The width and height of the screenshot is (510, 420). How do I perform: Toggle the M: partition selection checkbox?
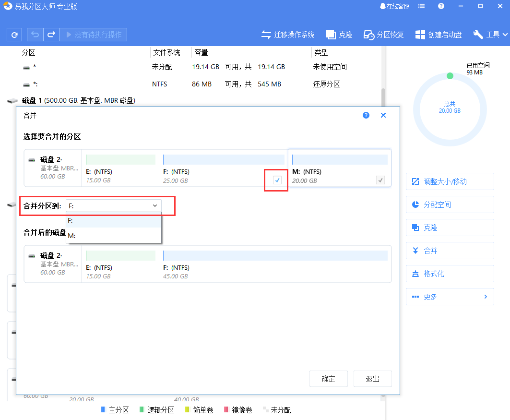pos(380,180)
